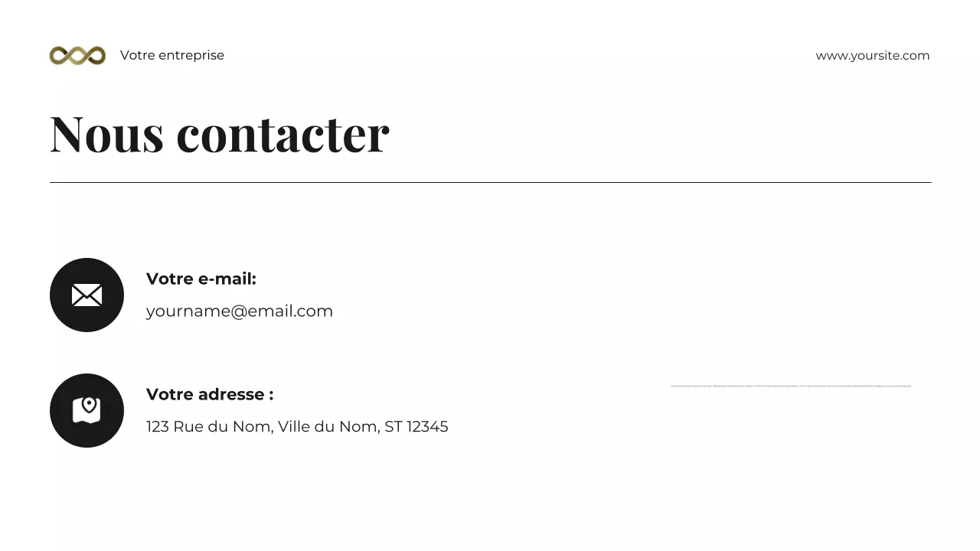980x551 pixels.
Task: Click the envelope e-mail icon
Action: click(x=87, y=295)
